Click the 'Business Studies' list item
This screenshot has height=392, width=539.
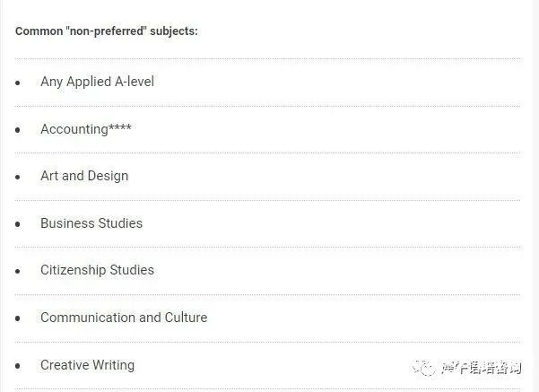coord(91,223)
